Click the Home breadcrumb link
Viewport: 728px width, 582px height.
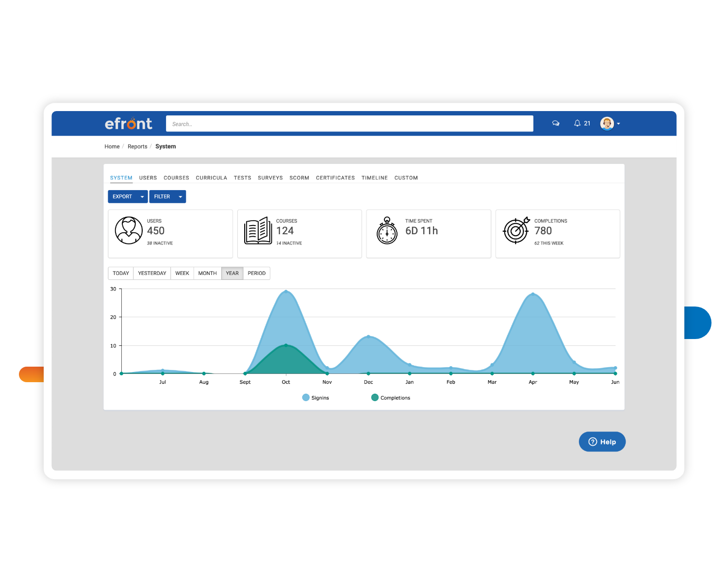112,146
